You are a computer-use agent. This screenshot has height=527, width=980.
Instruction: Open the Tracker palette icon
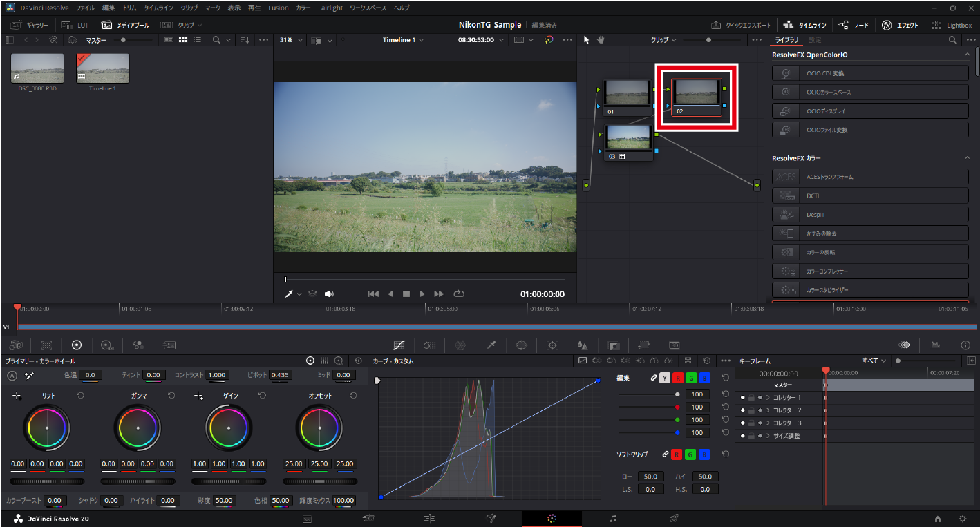click(553, 345)
